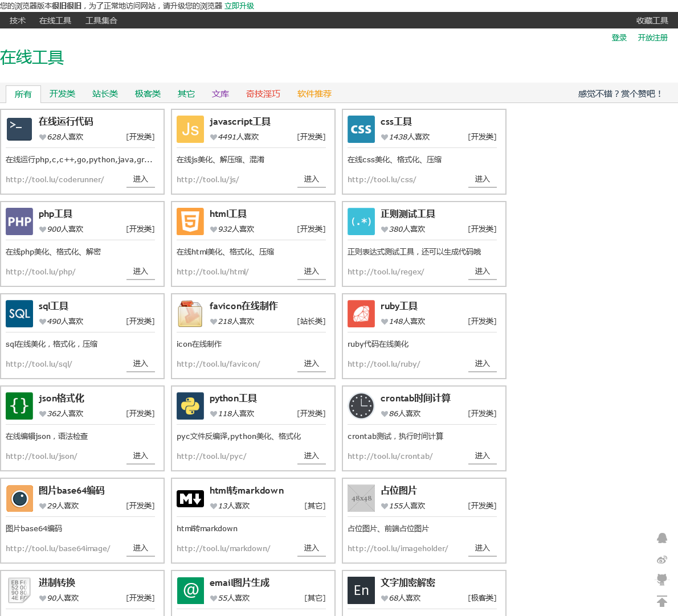Select the 所有 tab
This screenshot has height=616, width=678.
[x=23, y=94]
